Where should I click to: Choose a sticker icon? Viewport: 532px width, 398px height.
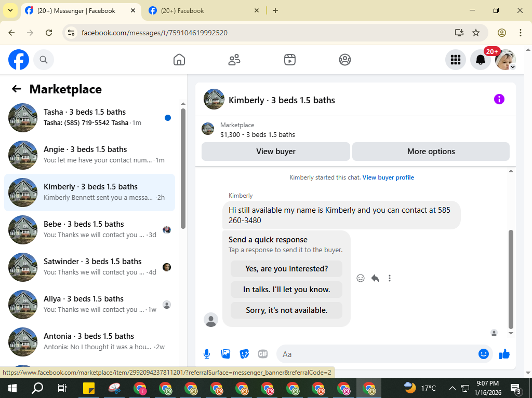[244, 354]
